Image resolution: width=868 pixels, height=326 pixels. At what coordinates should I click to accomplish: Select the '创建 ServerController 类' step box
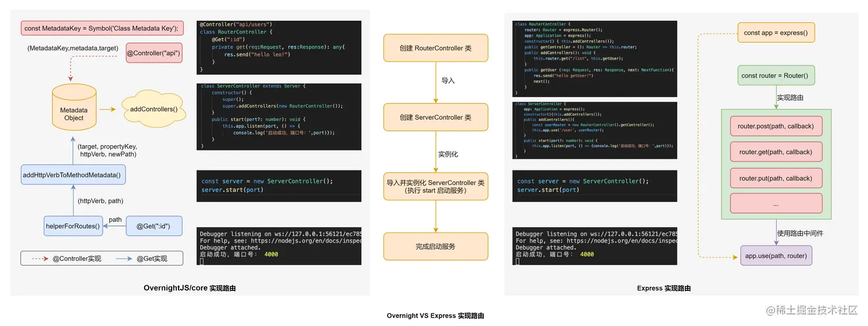pyautogui.click(x=436, y=117)
